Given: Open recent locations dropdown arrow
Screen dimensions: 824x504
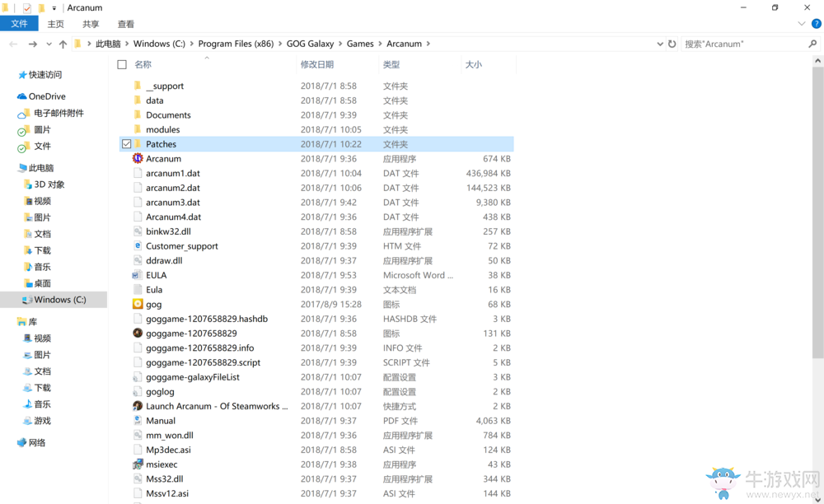Looking at the screenshot, I should click(49, 44).
